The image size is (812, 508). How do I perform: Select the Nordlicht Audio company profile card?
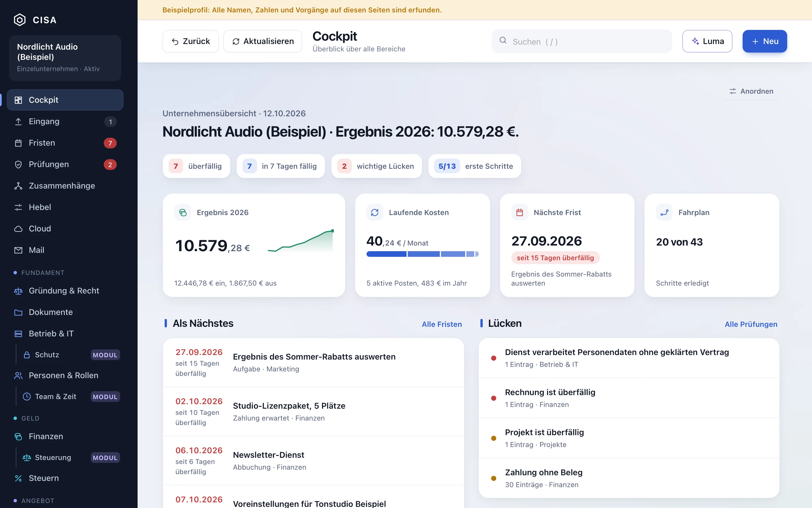(x=65, y=58)
